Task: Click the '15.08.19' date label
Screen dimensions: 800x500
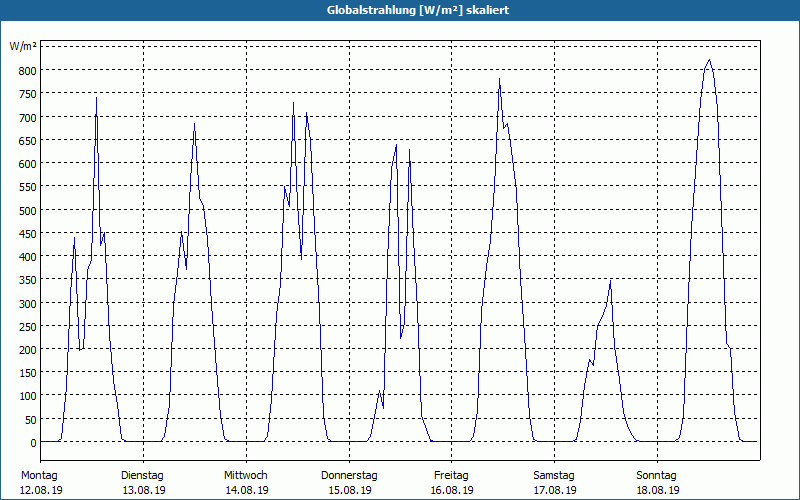Action: pos(349,490)
